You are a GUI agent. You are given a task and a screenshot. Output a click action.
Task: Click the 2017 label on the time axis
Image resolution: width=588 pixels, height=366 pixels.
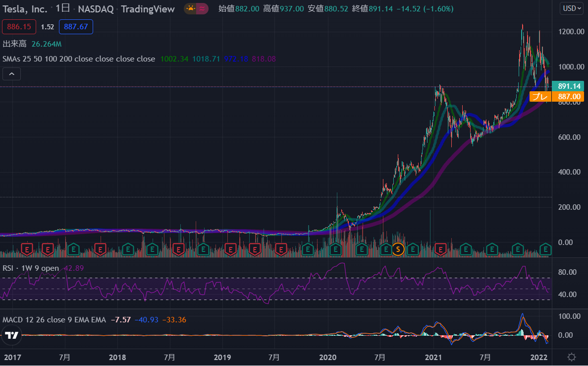coord(12,358)
